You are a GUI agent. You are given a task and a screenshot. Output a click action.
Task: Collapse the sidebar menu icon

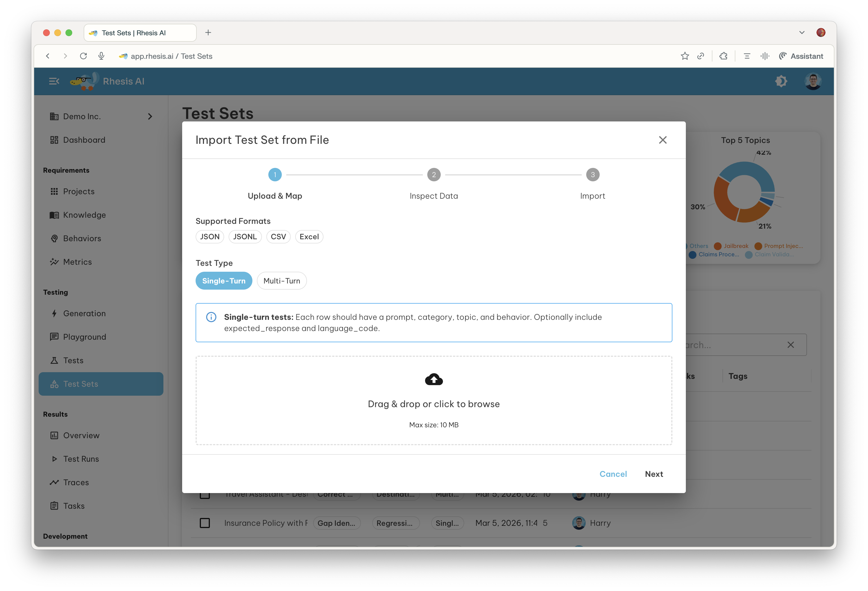tap(54, 81)
